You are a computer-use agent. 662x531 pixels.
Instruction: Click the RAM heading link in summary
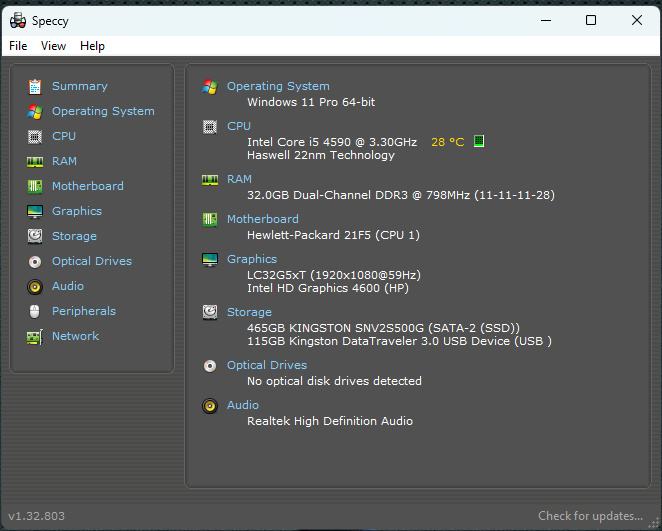[239, 179]
